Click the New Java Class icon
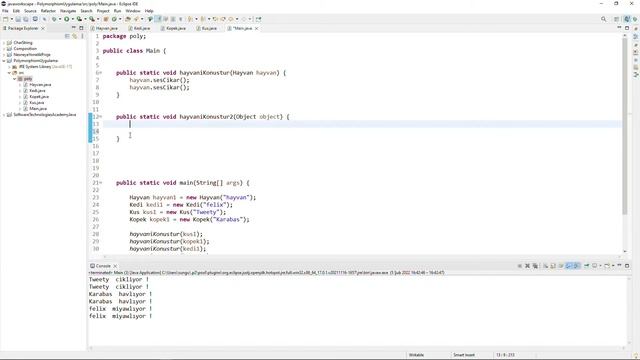Image resolution: width=640 pixels, height=360 pixels. [114, 19]
